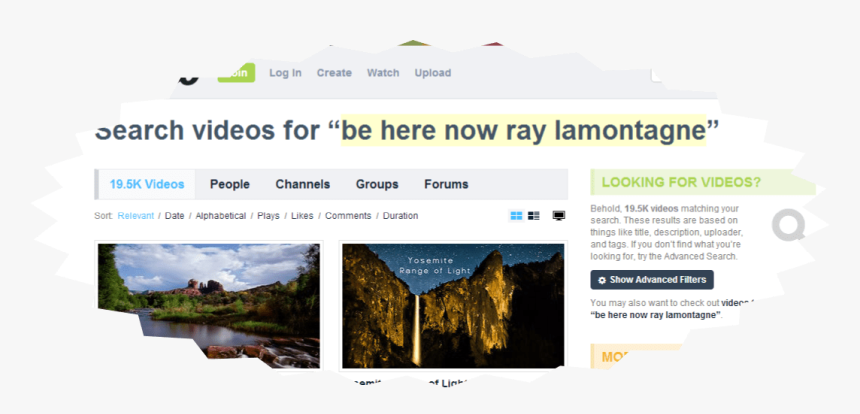The width and height of the screenshot is (860, 414).
Task: Open the Create menu
Action: (x=334, y=73)
